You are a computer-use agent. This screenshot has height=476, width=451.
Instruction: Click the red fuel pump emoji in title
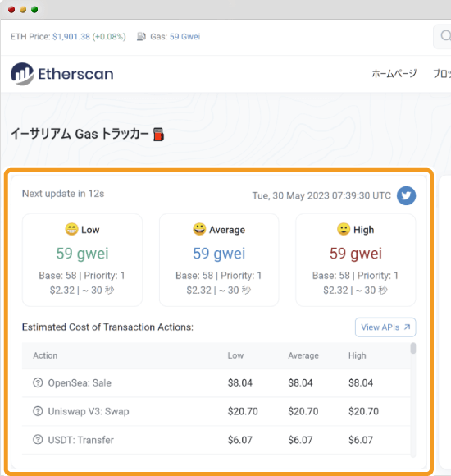coord(158,135)
